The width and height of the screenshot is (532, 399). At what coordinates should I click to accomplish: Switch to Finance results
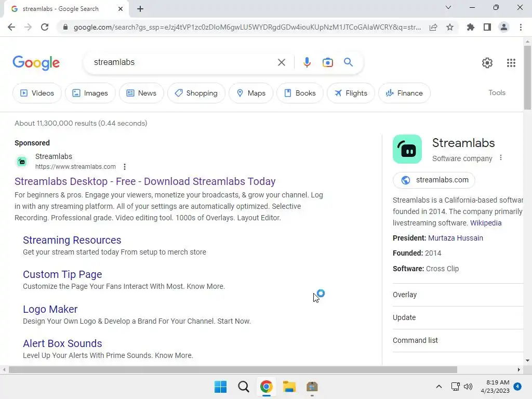(x=404, y=93)
